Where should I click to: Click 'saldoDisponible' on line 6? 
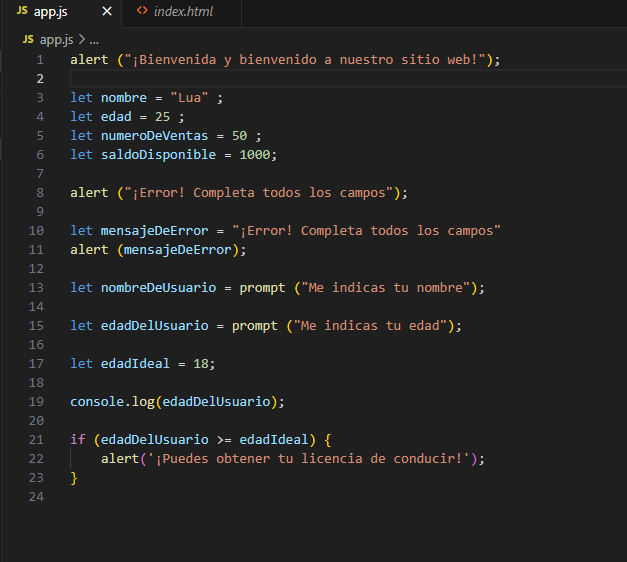(x=158, y=155)
